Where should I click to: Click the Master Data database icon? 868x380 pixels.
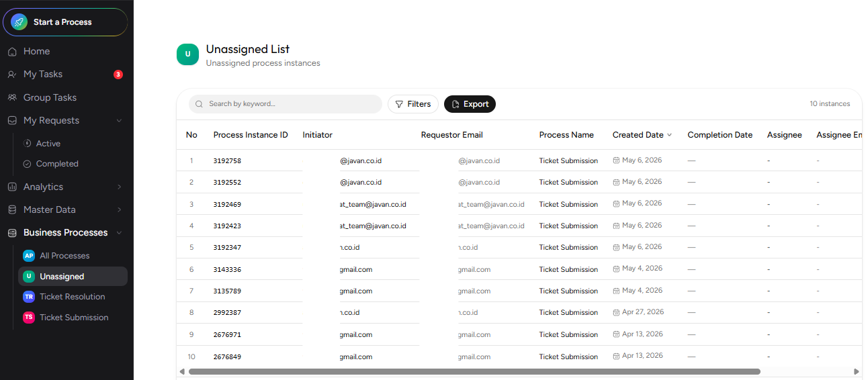point(12,209)
